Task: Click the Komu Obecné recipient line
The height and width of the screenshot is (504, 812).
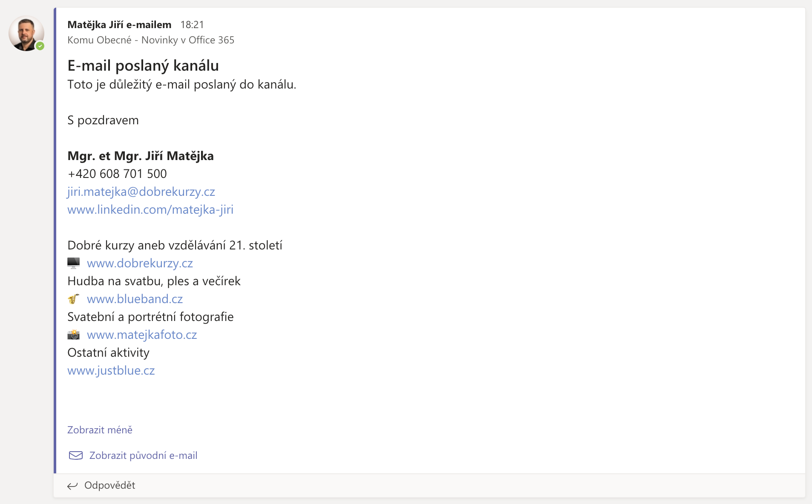Action: (151, 40)
